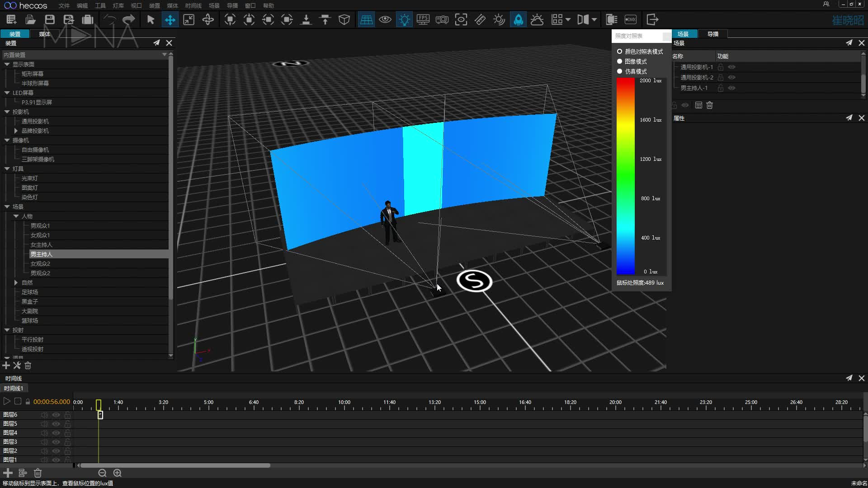Select the rotate tool icon
868x488 pixels.
point(208,19)
